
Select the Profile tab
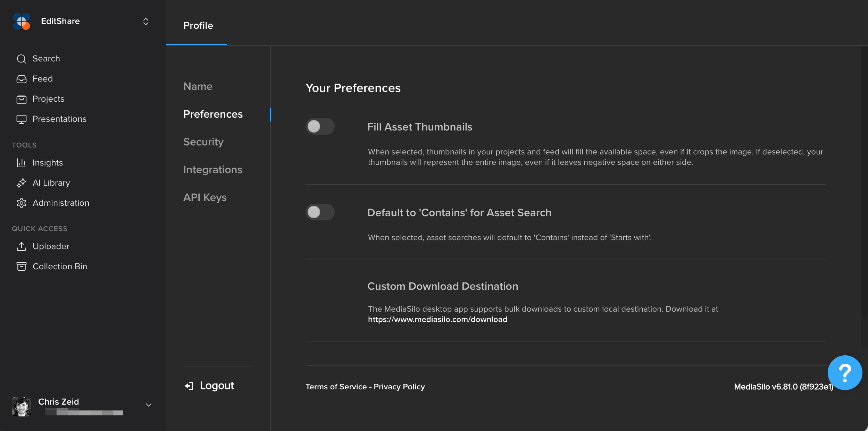click(198, 25)
